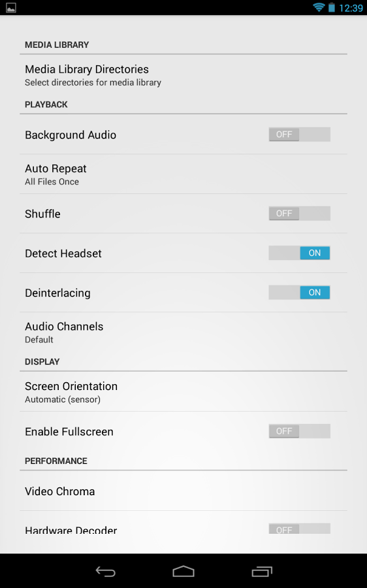Tap the battery status icon
The image size is (367, 588).
(331, 7)
